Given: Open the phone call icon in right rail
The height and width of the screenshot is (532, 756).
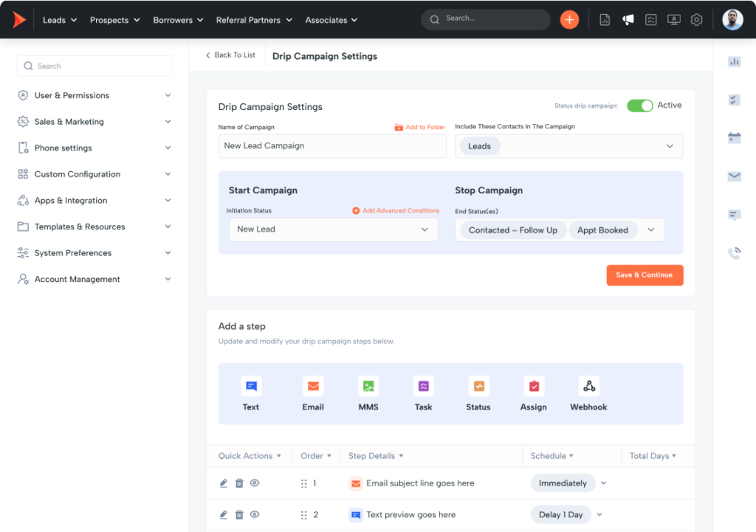Looking at the screenshot, I should pyautogui.click(x=735, y=252).
